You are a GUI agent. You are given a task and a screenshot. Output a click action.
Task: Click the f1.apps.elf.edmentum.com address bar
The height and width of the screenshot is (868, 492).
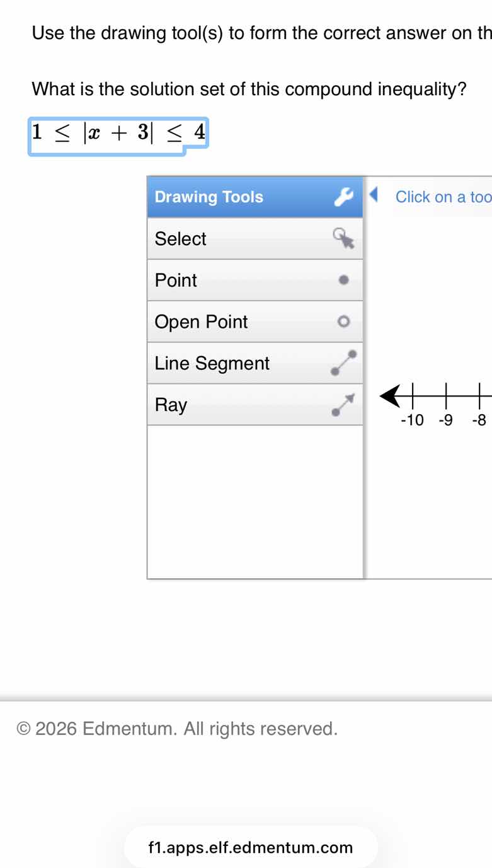[249, 847]
